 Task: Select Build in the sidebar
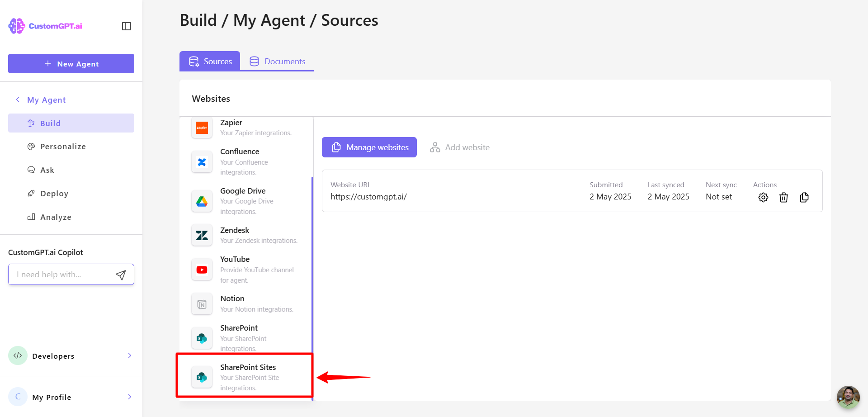71,123
